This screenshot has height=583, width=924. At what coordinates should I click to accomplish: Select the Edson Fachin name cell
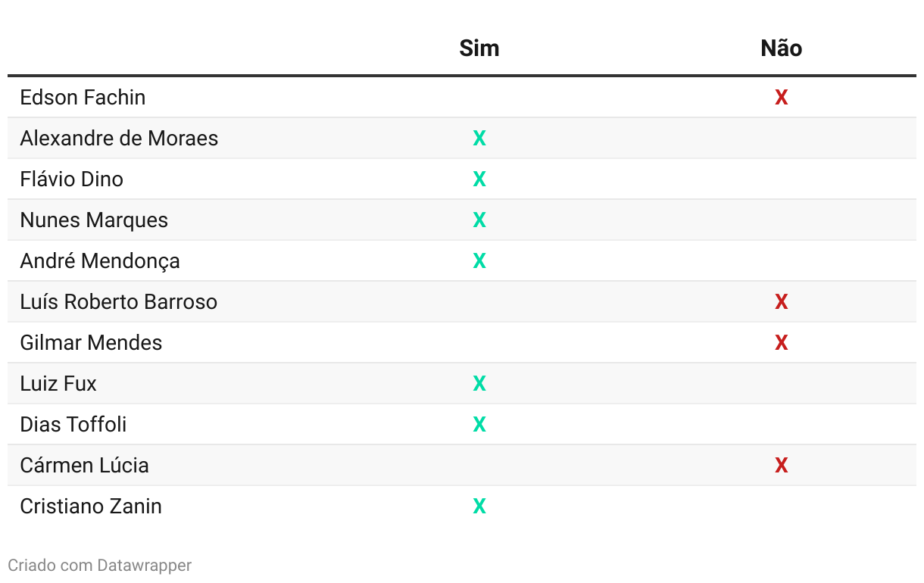(x=83, y=97)
